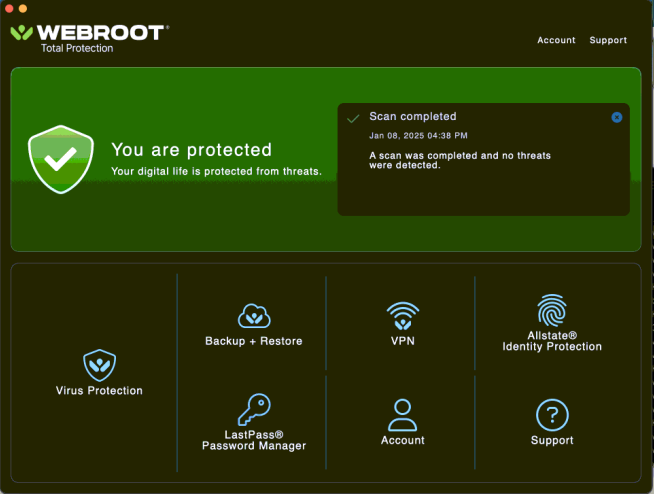Click the VPN label

402,341
